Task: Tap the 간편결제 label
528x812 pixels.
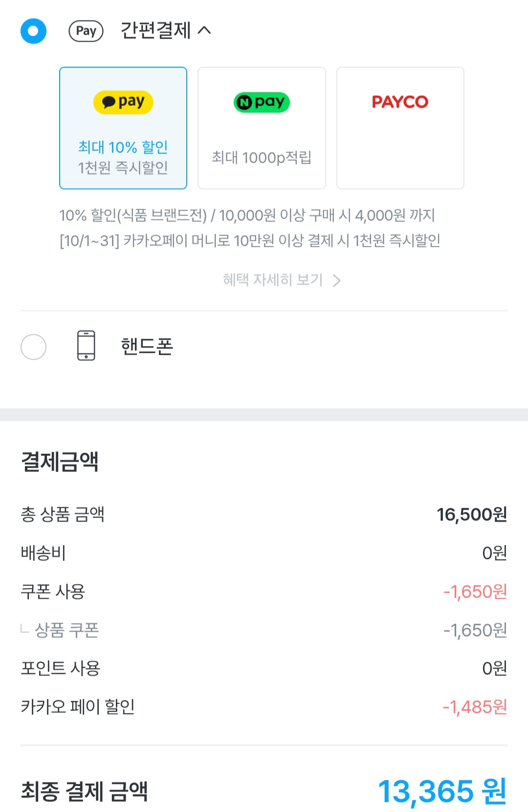Action: tap(155, 31)
